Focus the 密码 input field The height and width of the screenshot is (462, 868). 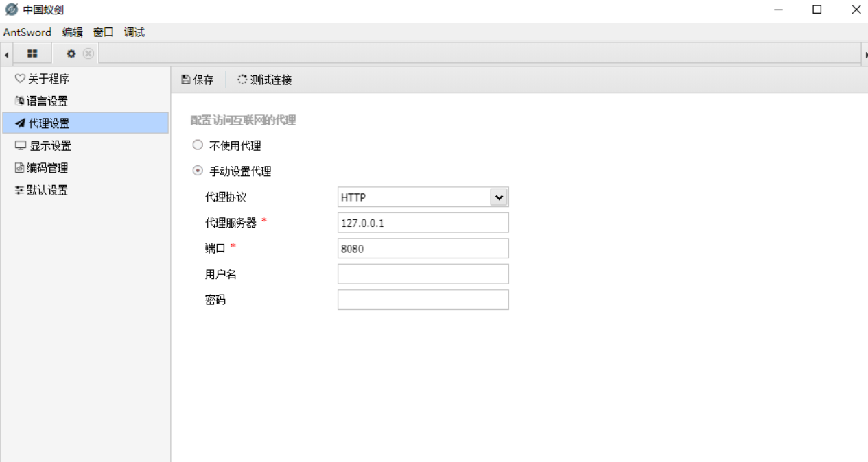coord(423,300)
